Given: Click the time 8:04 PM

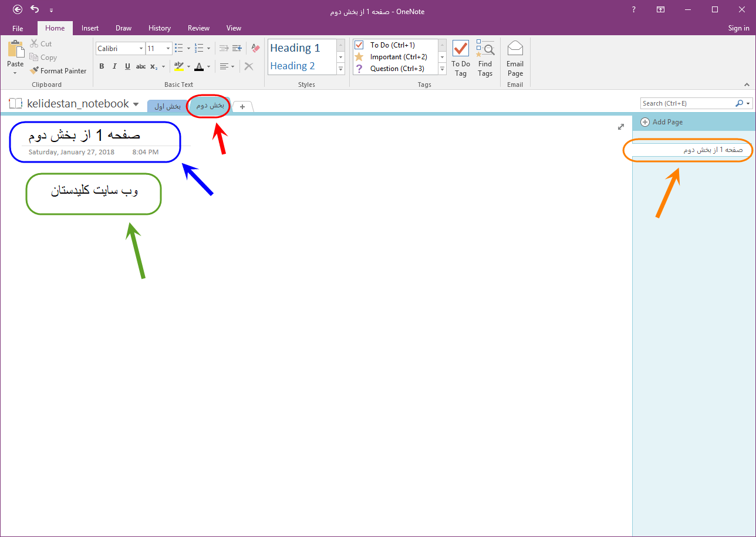Looking at the screenshot, I should [x=146, y=152].
